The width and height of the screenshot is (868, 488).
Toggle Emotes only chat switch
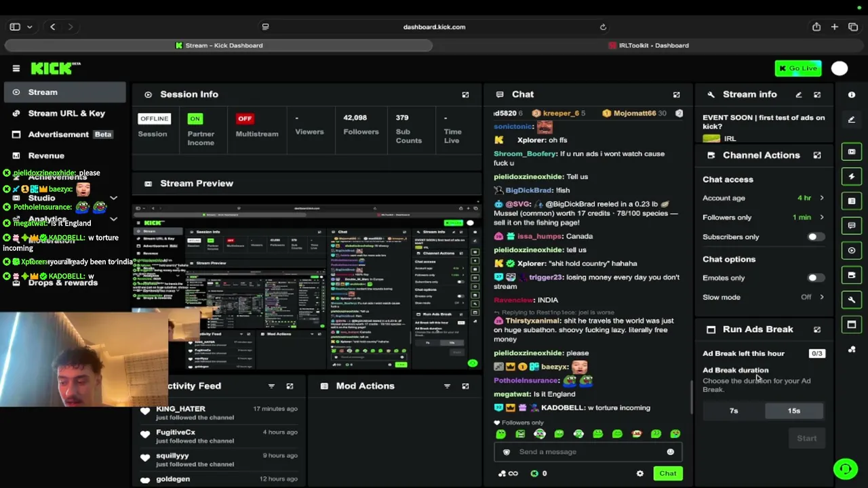[x=816, y=278]
